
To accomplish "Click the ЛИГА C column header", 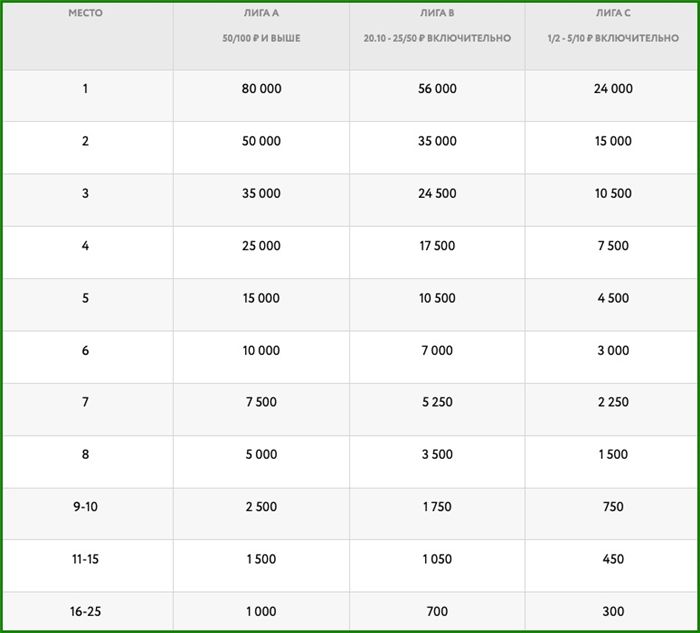I will 612,13.
